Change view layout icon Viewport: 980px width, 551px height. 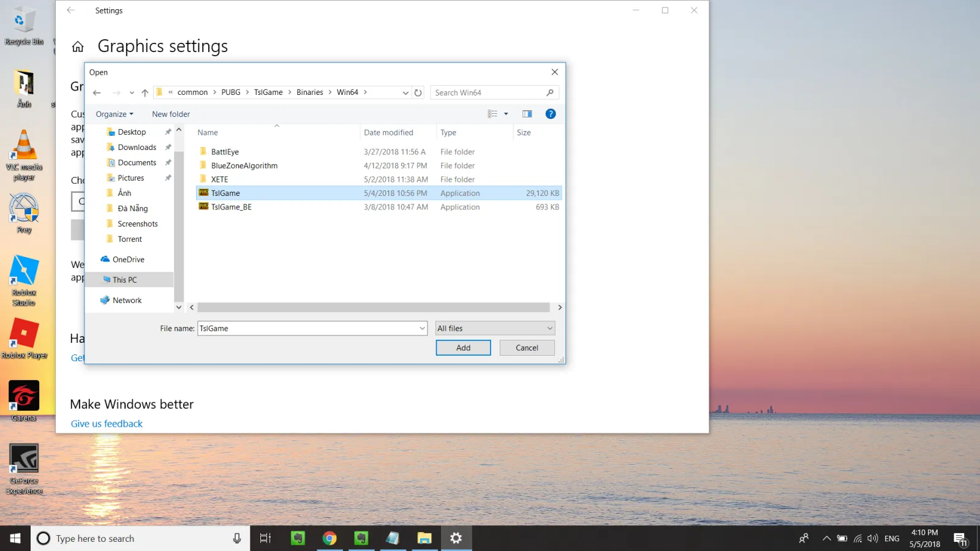point(492,114)
